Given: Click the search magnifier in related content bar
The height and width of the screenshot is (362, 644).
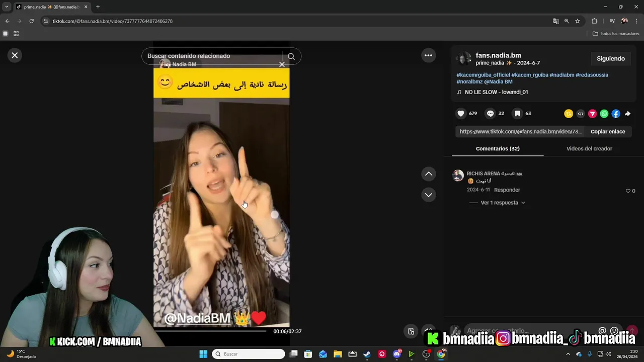Looking at the screenshot, I should point(291,56).
